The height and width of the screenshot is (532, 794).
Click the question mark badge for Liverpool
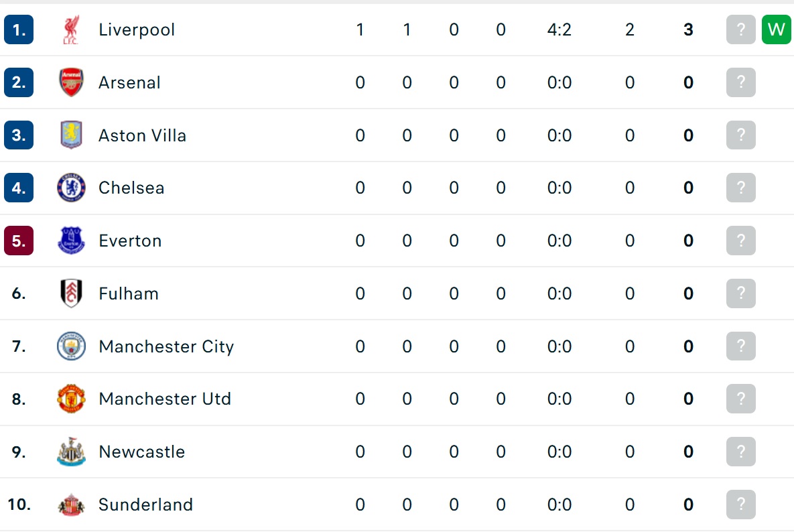(x=741, y=29)
